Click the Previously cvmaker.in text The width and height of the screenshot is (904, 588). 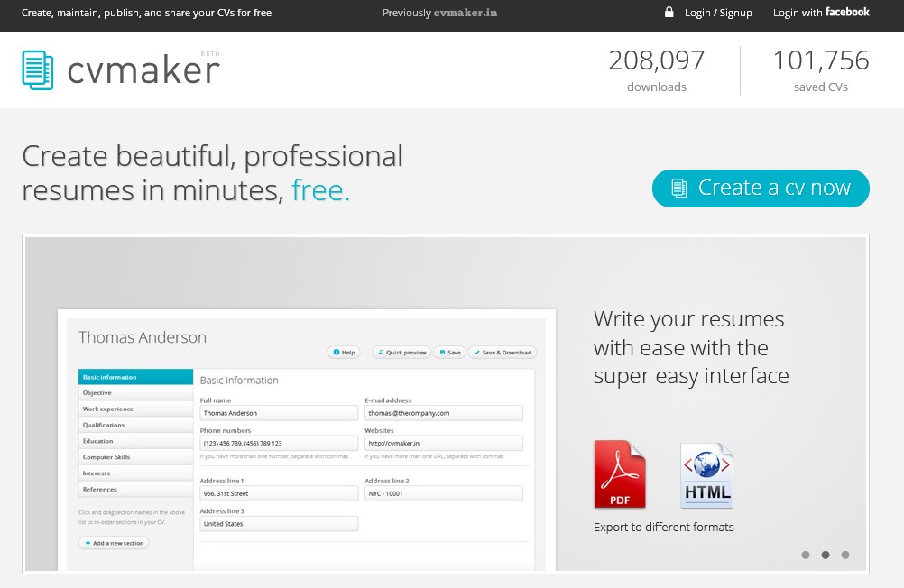pos(440,13)
